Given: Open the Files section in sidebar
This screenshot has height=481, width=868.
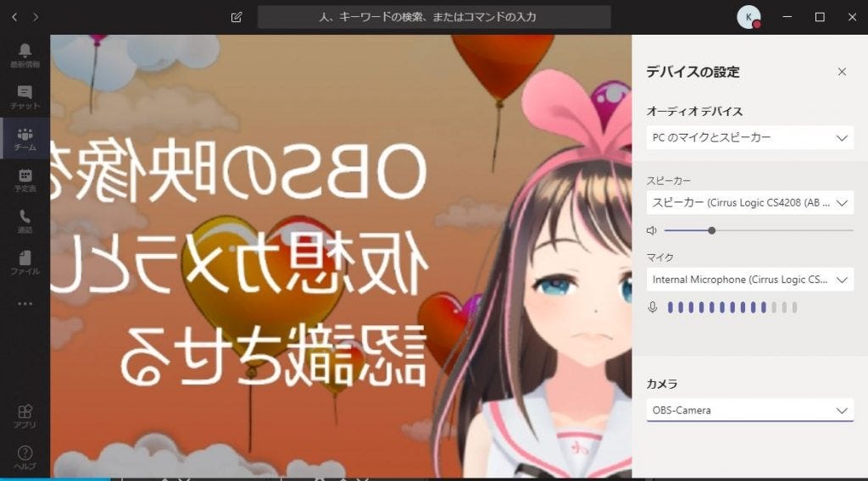Looking at the screenshot, I should point(25,263).
